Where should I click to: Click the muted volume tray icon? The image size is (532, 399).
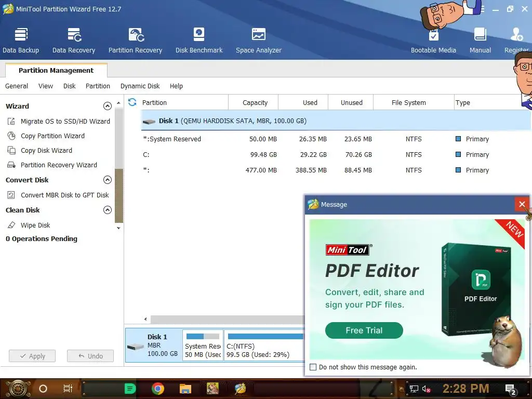coord(426,389)
